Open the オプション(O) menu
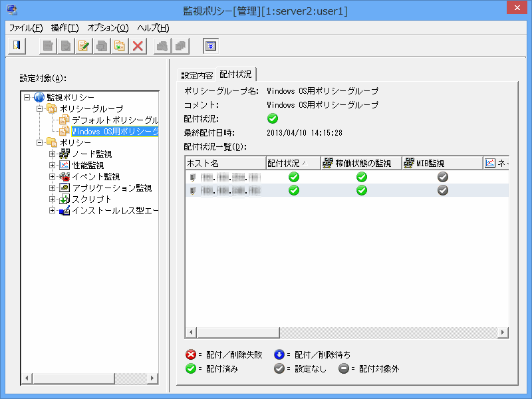532x399 pixels. [108, 28]
